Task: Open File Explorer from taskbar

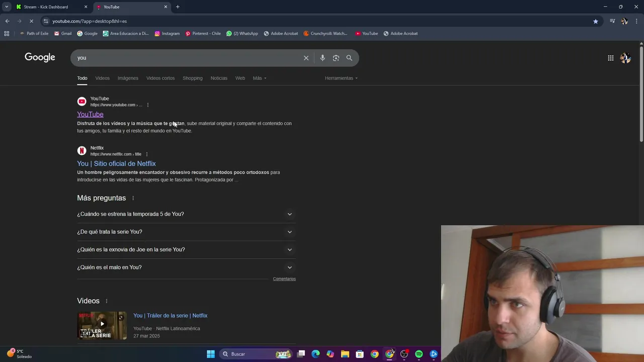Action: pos(345,354)
